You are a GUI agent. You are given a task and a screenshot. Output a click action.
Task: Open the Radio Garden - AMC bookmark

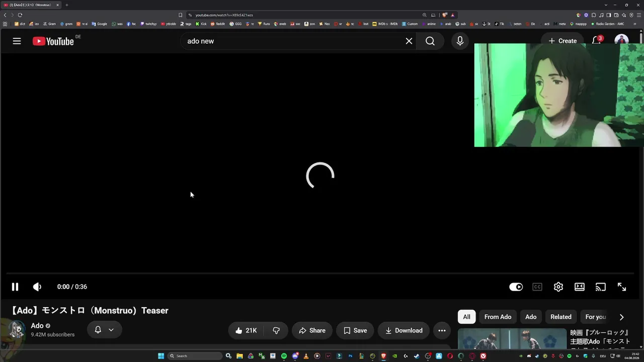607,24
